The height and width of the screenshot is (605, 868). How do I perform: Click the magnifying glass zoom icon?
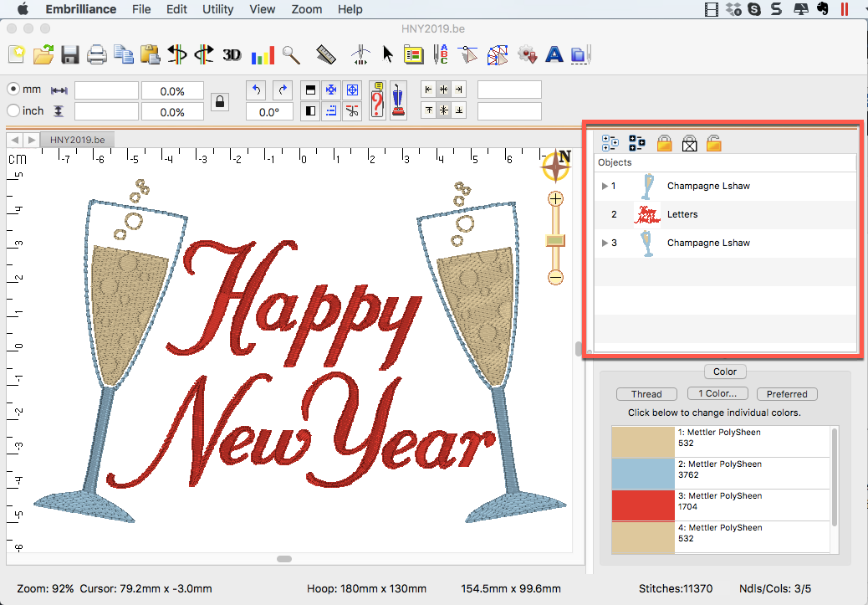tap(291, 55)
